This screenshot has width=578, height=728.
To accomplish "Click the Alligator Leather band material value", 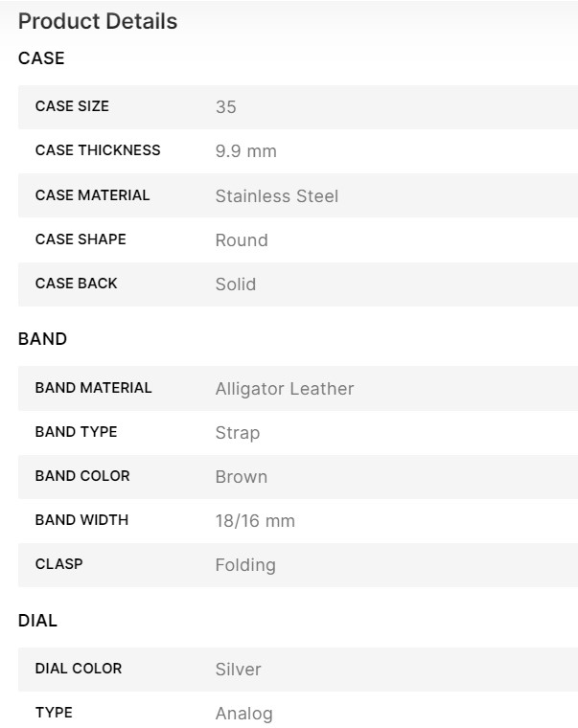I will tap(285, 389).
